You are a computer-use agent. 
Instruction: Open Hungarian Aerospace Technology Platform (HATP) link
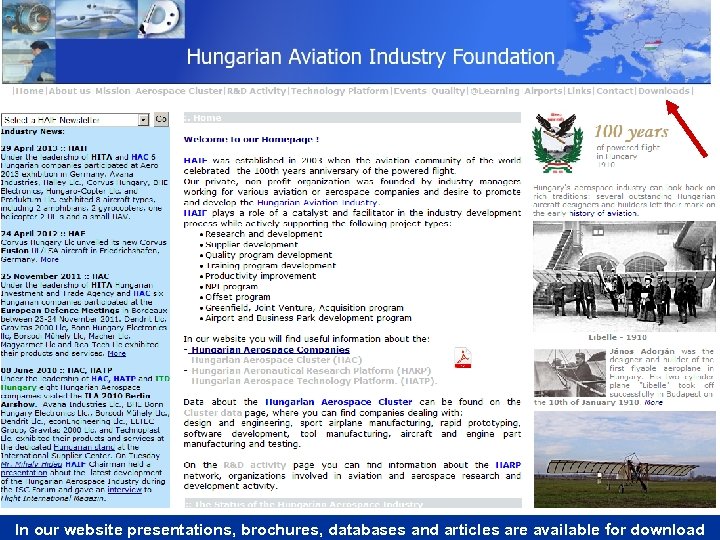click(314, 381)
